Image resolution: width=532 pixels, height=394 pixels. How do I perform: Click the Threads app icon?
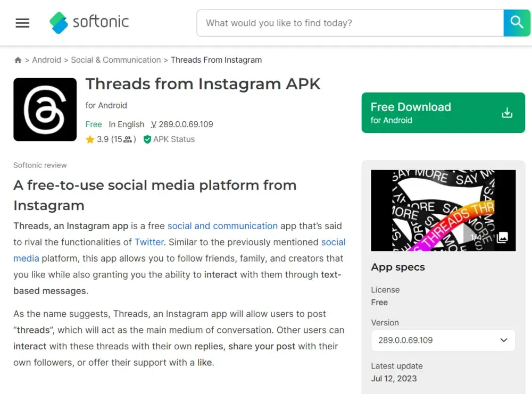[45, 110]
